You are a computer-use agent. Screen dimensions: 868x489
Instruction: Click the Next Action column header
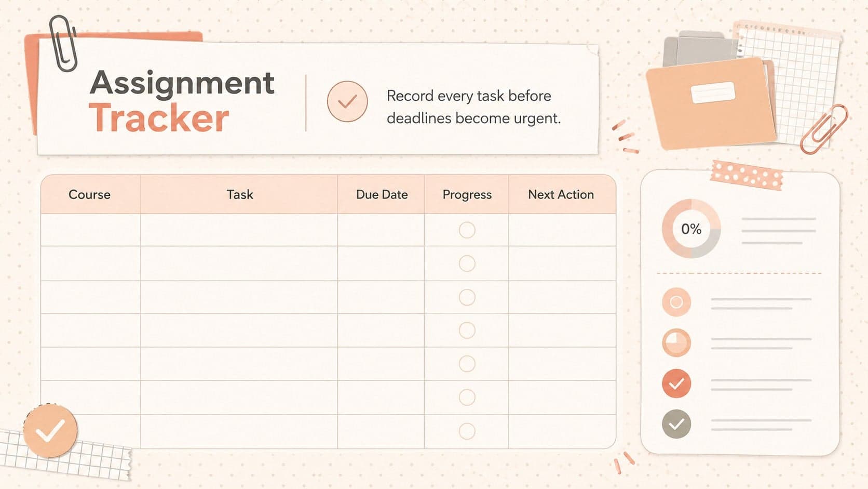[x=561, y=194]
